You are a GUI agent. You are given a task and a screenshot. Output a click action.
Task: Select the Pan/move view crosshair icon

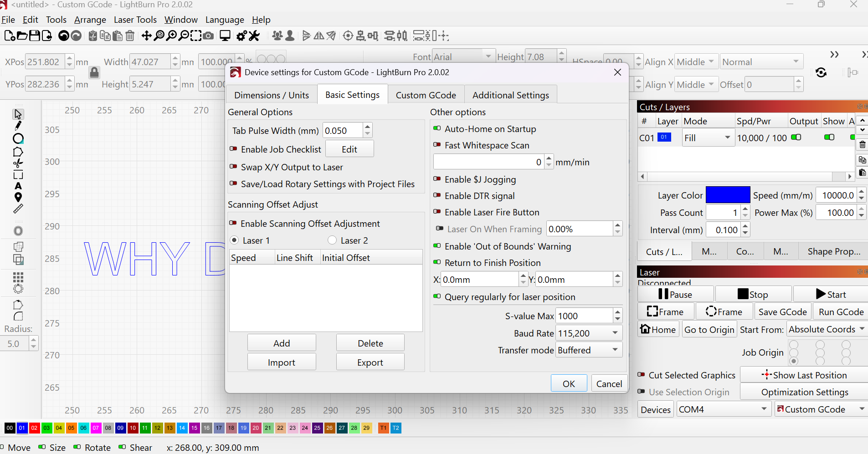click(x=146, y=36)
